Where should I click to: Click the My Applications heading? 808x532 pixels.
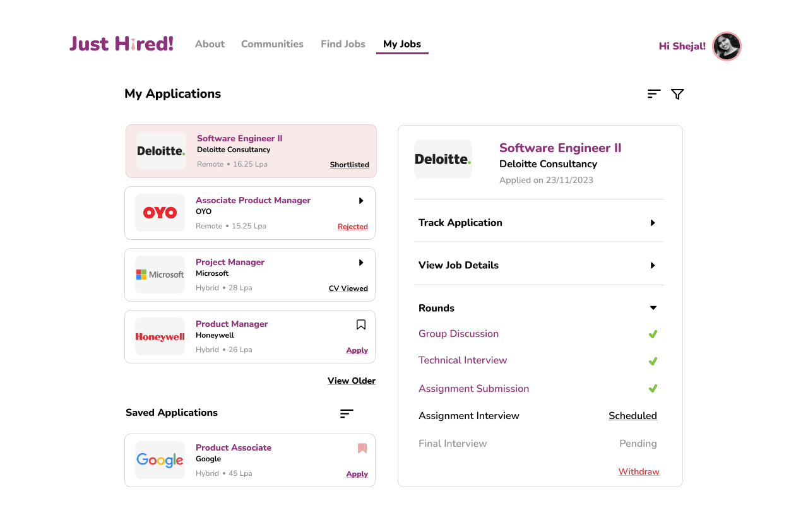pyautogui.click(x=173, y=94)
